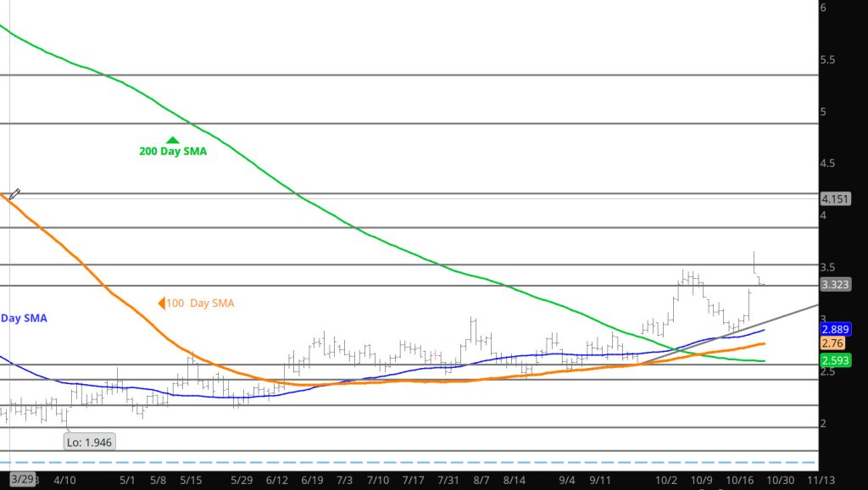Select the blue Day SMA text label
This screenshot has height=490, width=868.
(24, 318)
